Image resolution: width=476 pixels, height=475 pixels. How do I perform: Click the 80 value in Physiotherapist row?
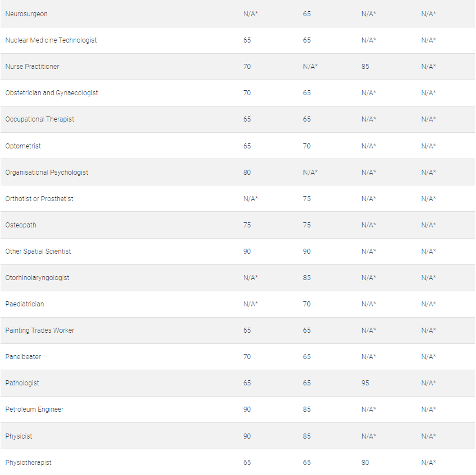coord(366,463)
